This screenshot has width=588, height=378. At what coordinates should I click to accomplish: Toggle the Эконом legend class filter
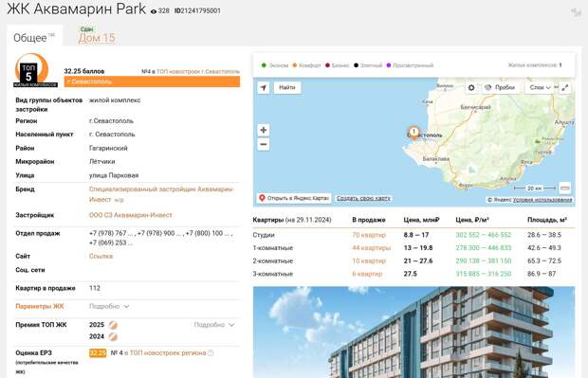pyautogui.click(x=275, y=65)
